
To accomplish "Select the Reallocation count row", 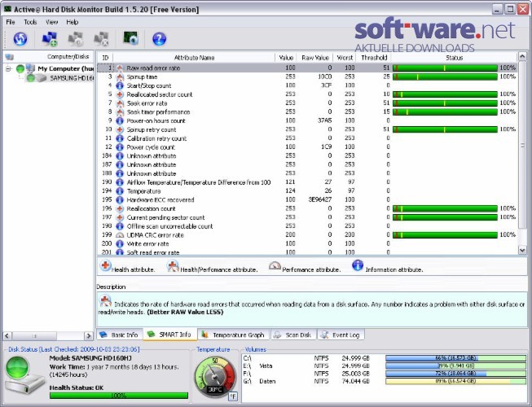I will coord(307,208).
